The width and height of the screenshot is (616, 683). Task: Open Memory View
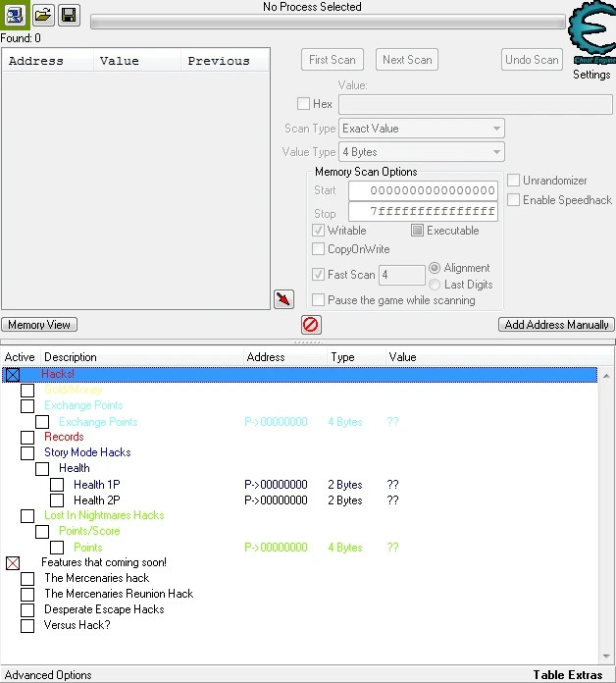[x=39, y=325]
